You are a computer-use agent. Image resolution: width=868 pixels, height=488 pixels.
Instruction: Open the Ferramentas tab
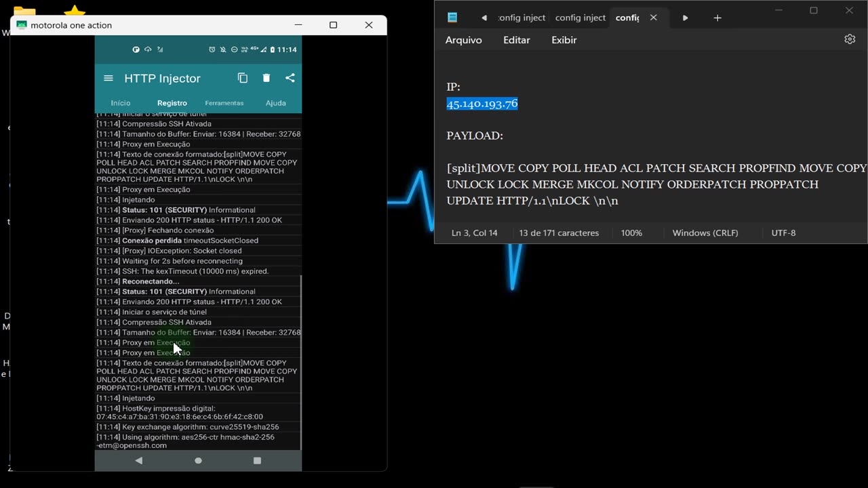(224, 103)
